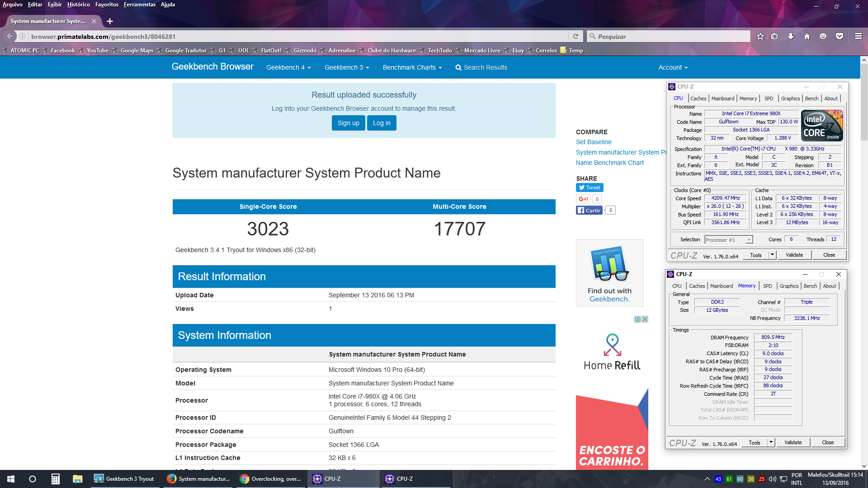This screenshot has height=488, width=868.
Task: Click the Google +1 share button
Action: click(583, 199)
